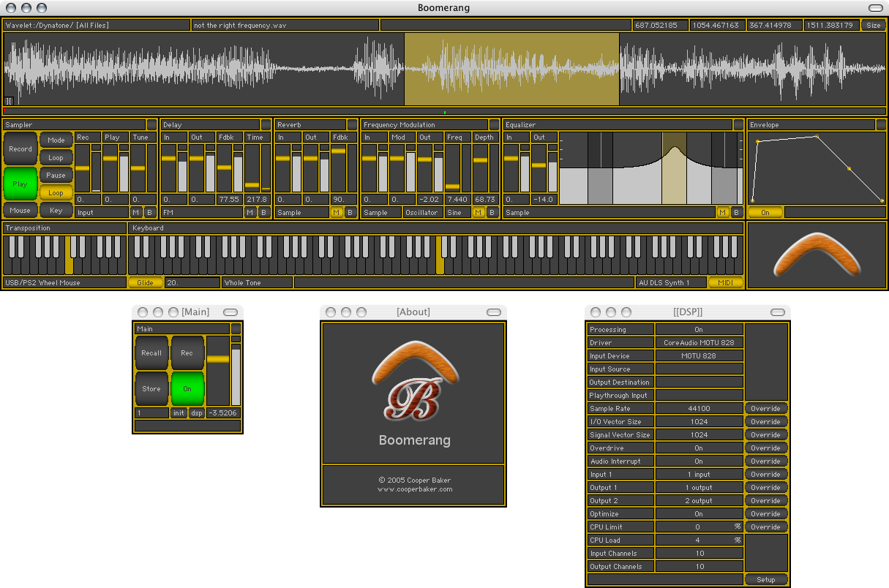
Task: Open the Delay FM source menu
Action: point(202,213)
